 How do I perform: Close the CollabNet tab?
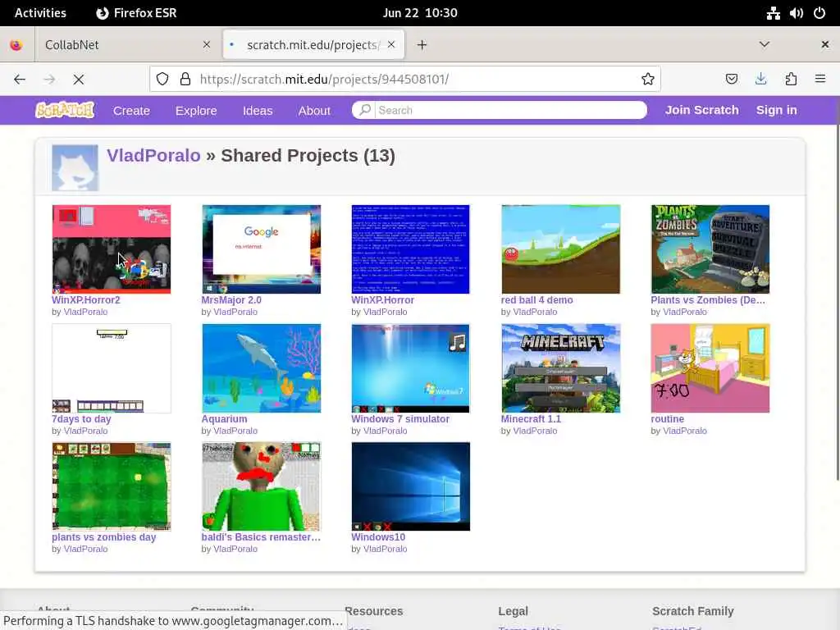click(207, 44)
